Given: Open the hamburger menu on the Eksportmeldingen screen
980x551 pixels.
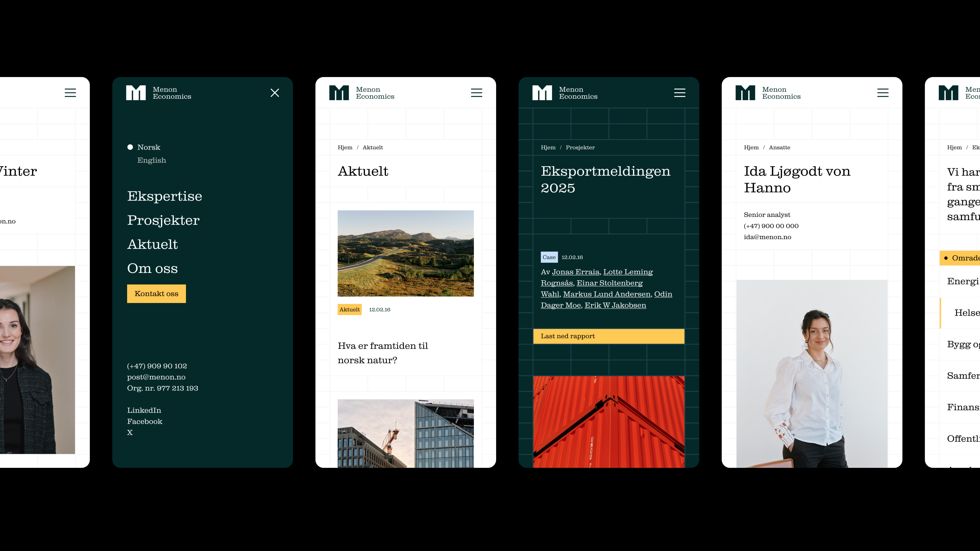Looking at the screenshot, I should coord(680,93).
